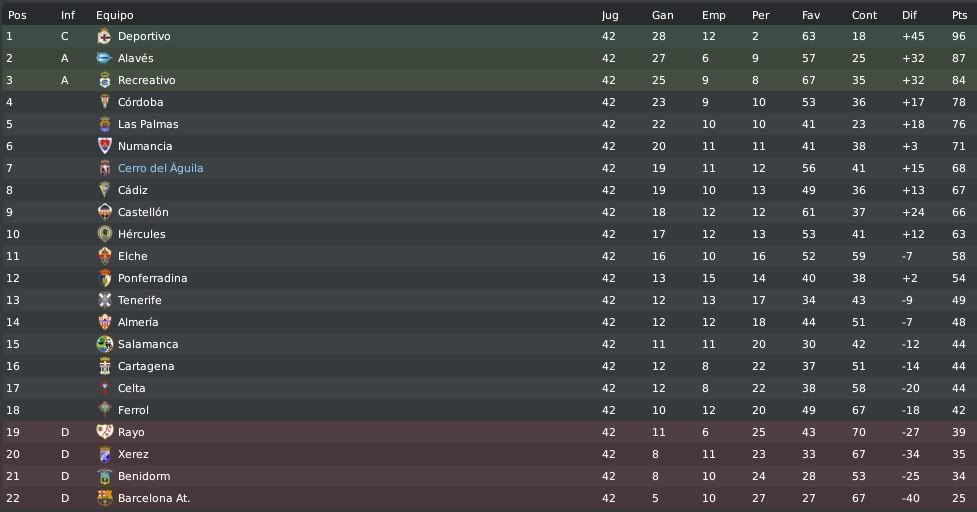Click the Fav column header
This screenshot has height=512, width=977.
(811, 15)
